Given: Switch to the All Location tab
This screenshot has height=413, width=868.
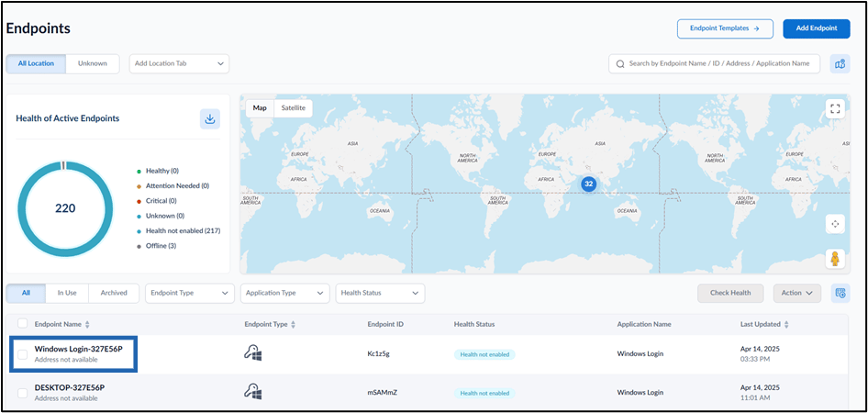Looking at the screenshot, I should [36, 63].
